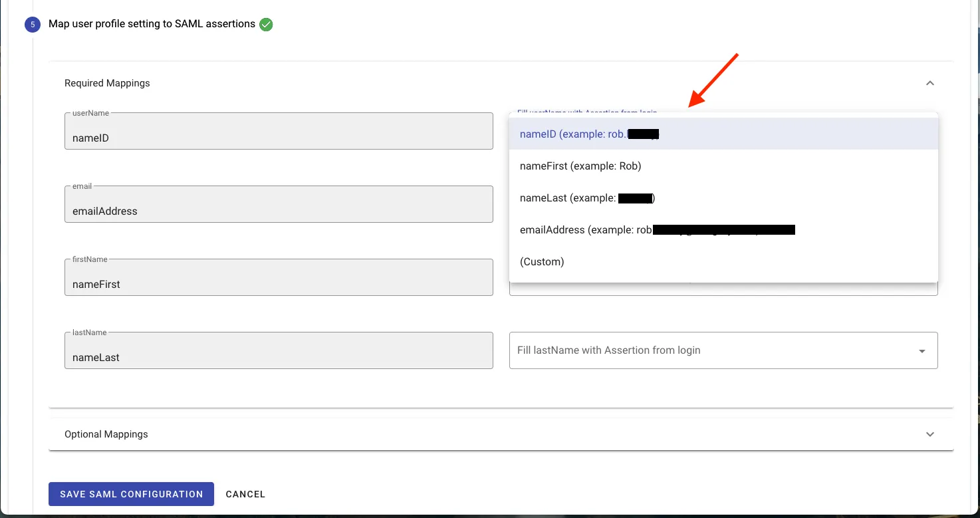Click the Optional Mappings header label

(x=106, y=434)
